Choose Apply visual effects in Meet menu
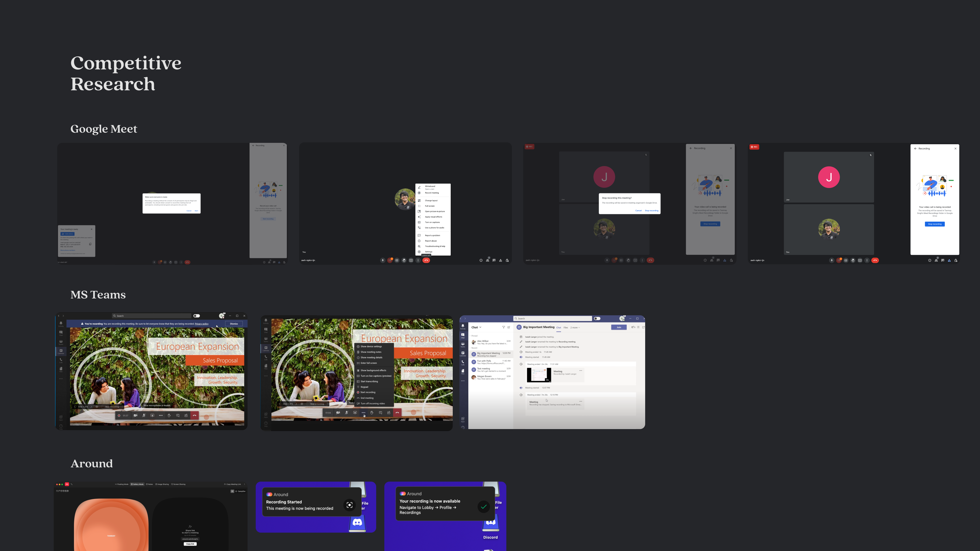This screenshot has width=980, height=551. (x=433, y=217)
